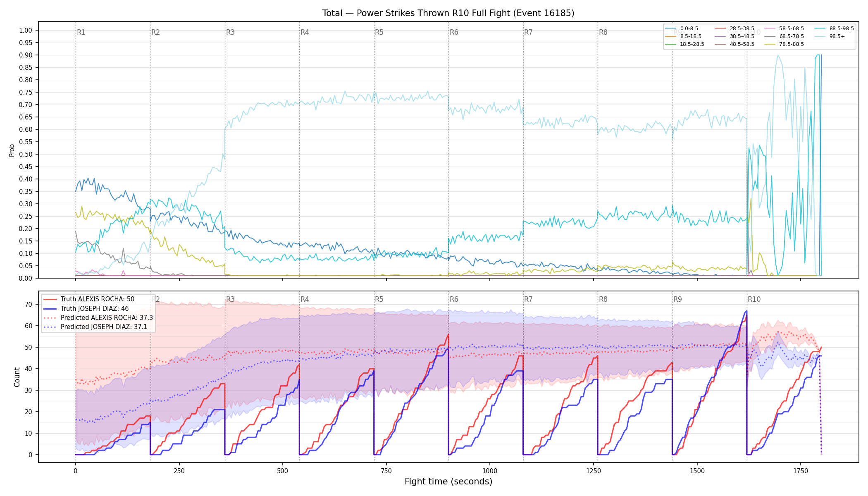
Task: Click the R3 round marker in the top chart
Action: pyautogui.click(x=230, y=32)
